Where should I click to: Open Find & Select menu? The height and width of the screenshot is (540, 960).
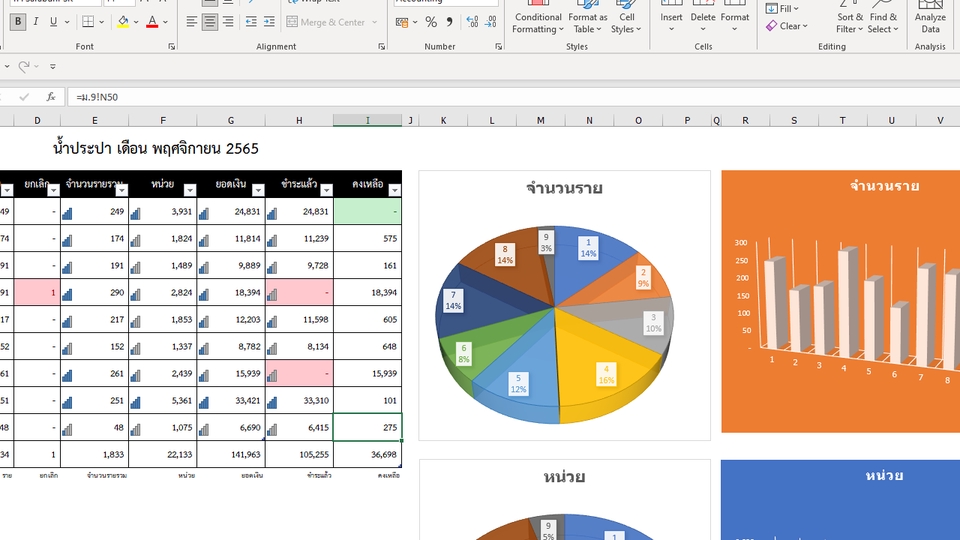pos(883,17)
